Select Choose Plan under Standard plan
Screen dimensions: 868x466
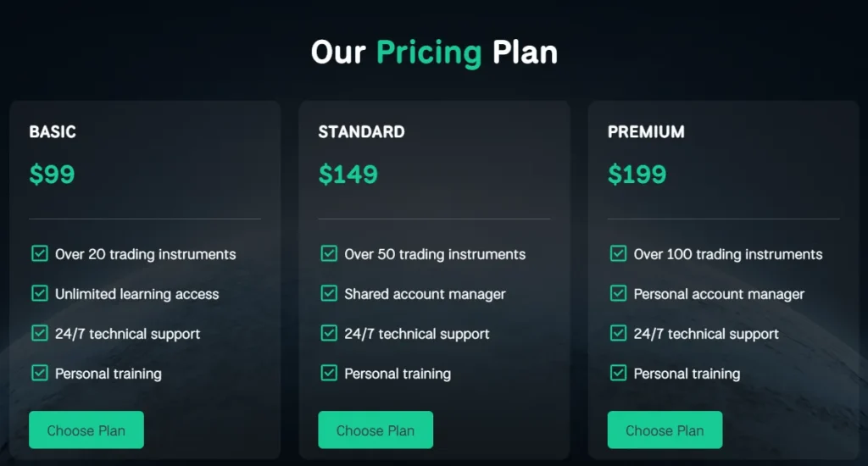pos(376,430)
